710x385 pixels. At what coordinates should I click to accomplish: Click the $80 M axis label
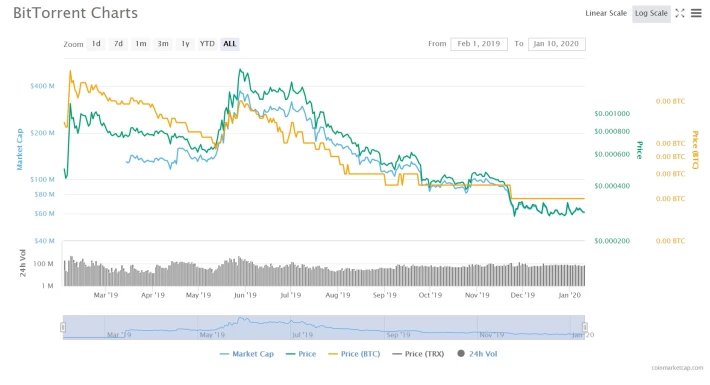[x=44, y=194]
